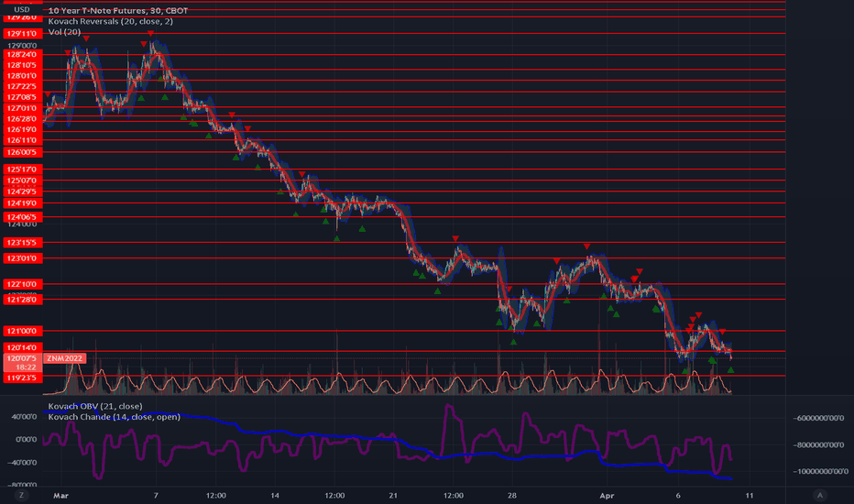This screenshot has height=504, width=854.
Task: Click the -8000000'00'0 right scale value
Action: coord(818,444)
